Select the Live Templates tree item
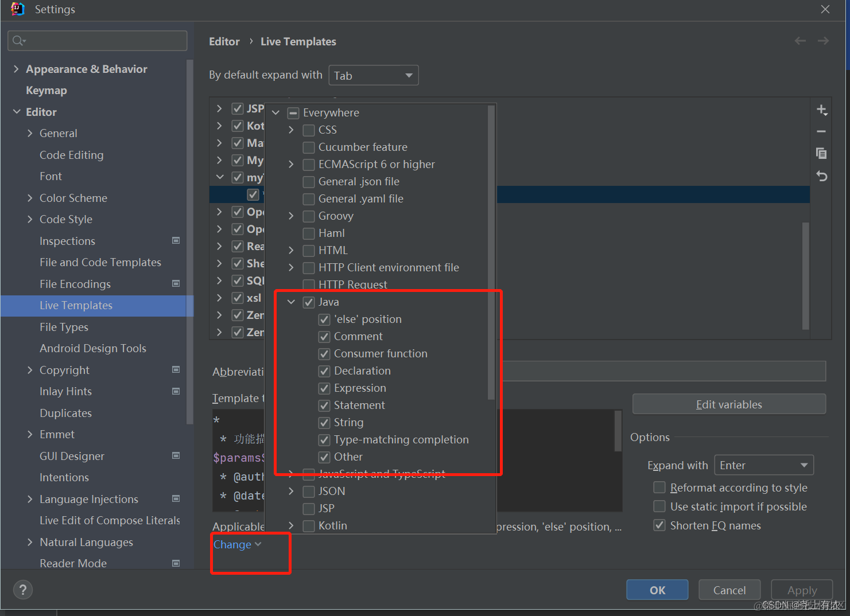The height and width of the screenshot is (616, 850). pos(97,306)
